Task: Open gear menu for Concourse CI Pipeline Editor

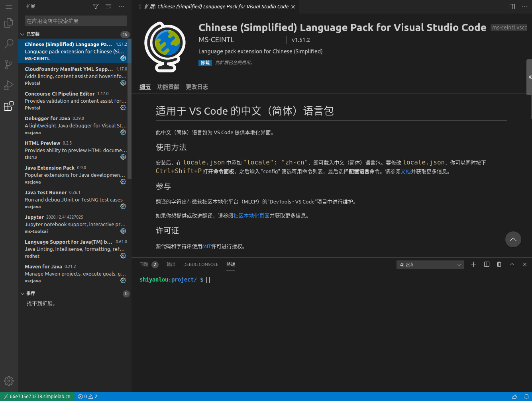Action: pos(123,108)
